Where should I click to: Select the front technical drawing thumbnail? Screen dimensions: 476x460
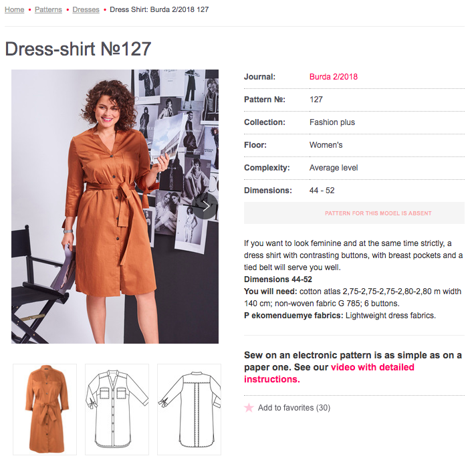tap(117, 409)
